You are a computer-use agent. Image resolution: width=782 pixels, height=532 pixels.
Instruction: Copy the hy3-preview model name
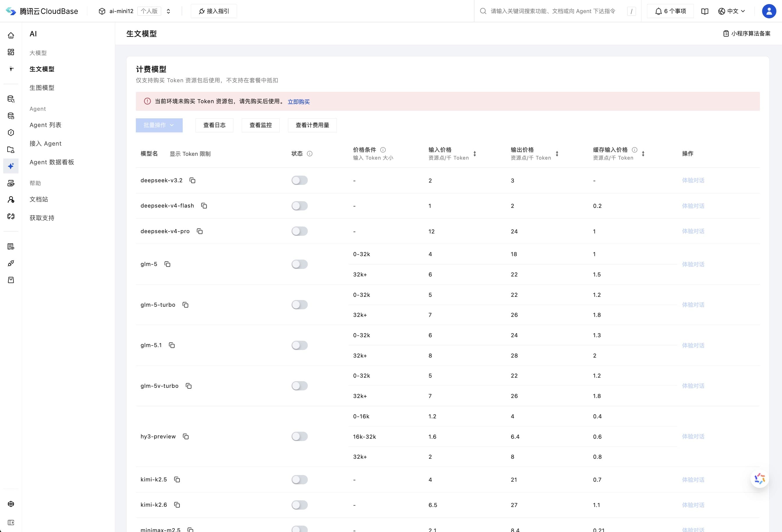(x=186, y=436)
